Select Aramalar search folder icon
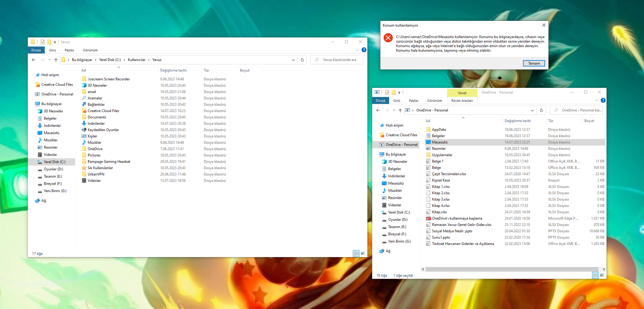Screen dimensions: 644x309 (84, 98)
